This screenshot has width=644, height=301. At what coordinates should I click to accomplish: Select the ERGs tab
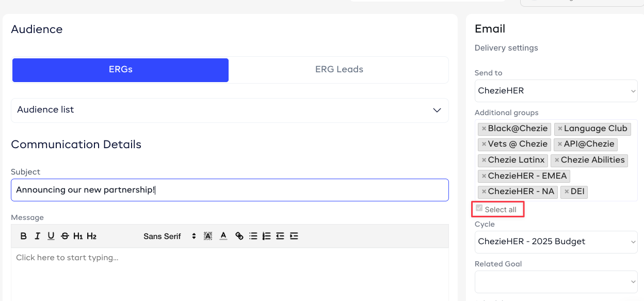[120, 70]
